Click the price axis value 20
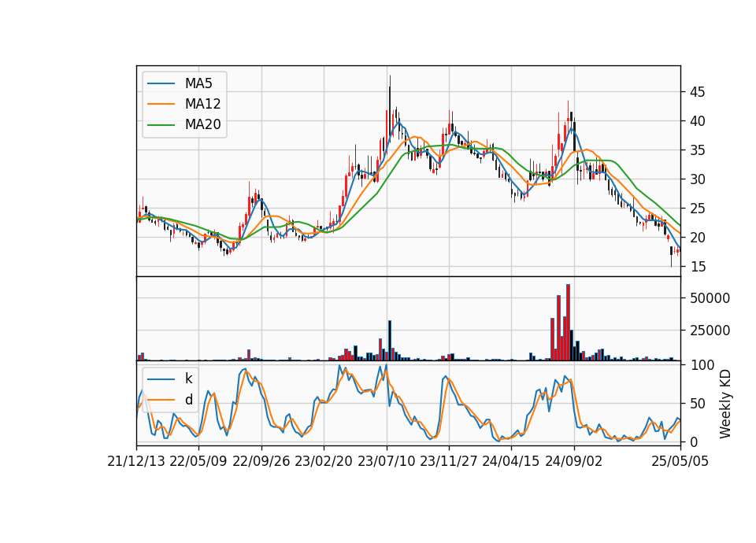This screenshot has height=543, width=756. click(x=698, y=238)
